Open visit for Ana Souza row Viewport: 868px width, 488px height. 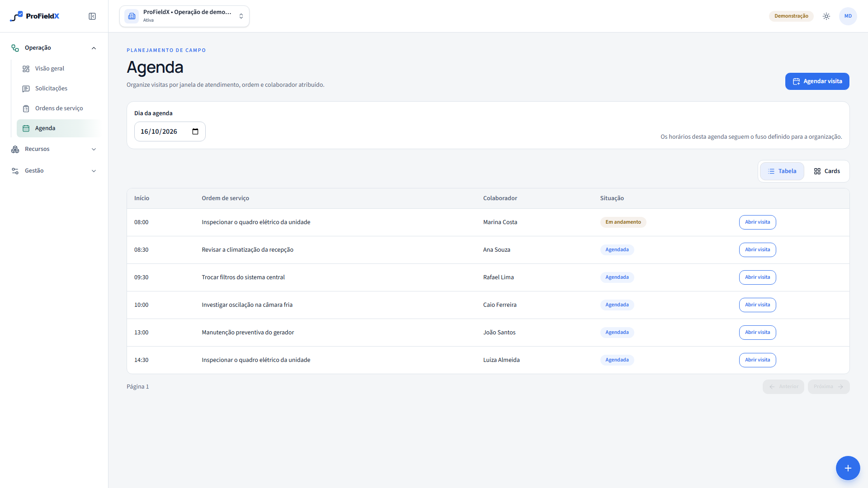(x=757, y=250)
